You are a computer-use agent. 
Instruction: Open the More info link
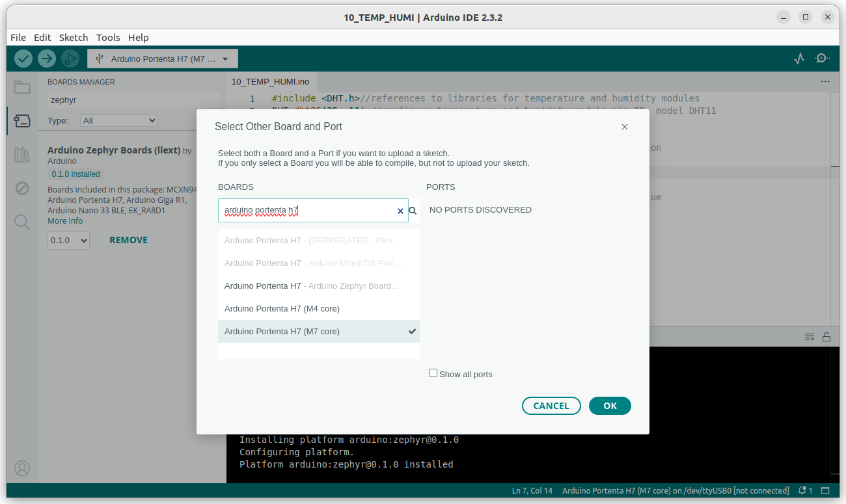point(65,221)
